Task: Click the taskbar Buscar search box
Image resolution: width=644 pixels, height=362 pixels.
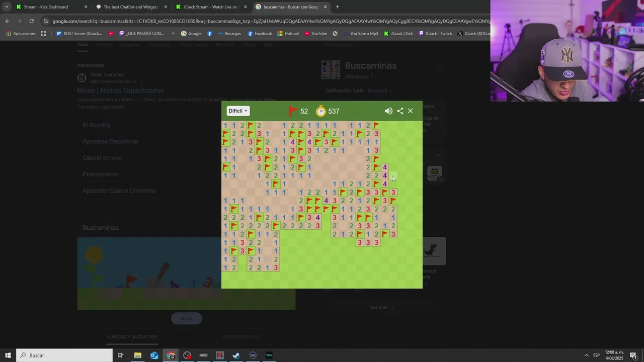Action: (64, 355)
